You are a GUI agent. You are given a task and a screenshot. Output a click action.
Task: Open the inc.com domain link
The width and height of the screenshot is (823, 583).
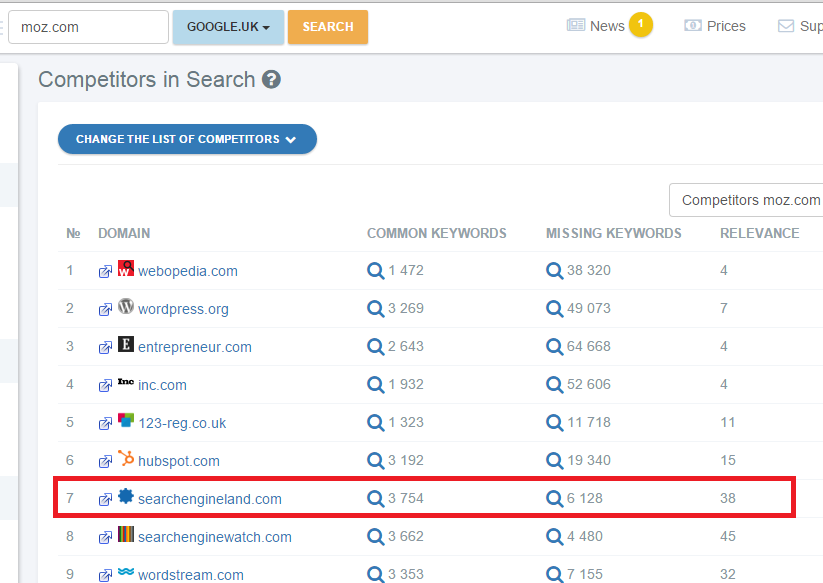[162, 386]
